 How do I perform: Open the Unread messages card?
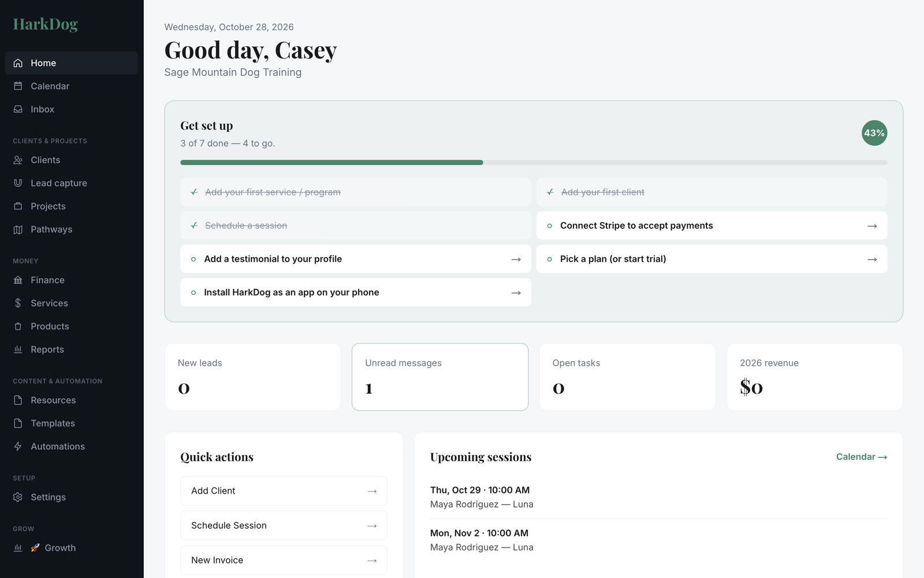pyautogui.click(x=440, y=377)
